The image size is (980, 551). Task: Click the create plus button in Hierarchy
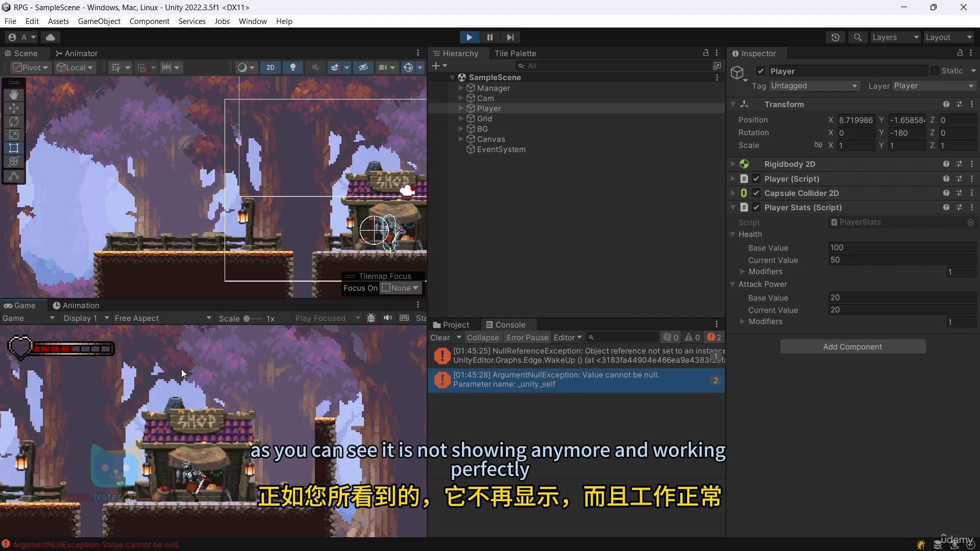point(439,66)
